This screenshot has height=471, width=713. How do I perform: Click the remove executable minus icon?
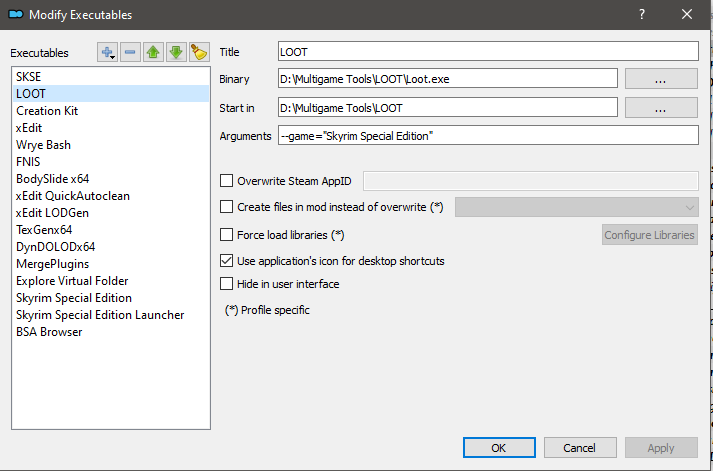[x=131, y=52]
